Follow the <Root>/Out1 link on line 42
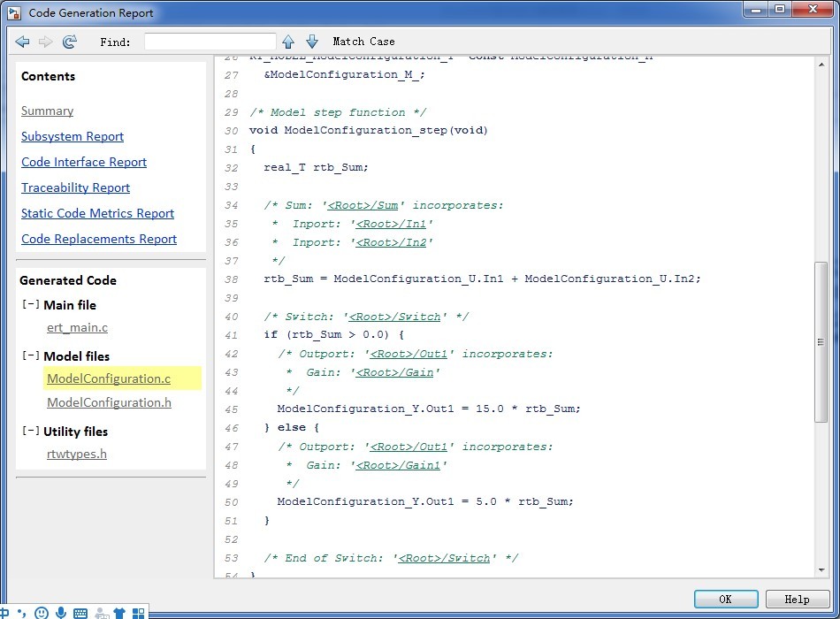Image resolution: width=840 pixels, height=619 pixels. click(x=409, y=354)
